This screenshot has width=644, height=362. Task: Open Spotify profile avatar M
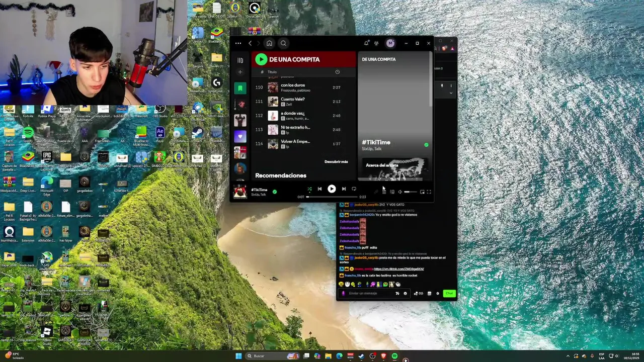tap(390, 43)
